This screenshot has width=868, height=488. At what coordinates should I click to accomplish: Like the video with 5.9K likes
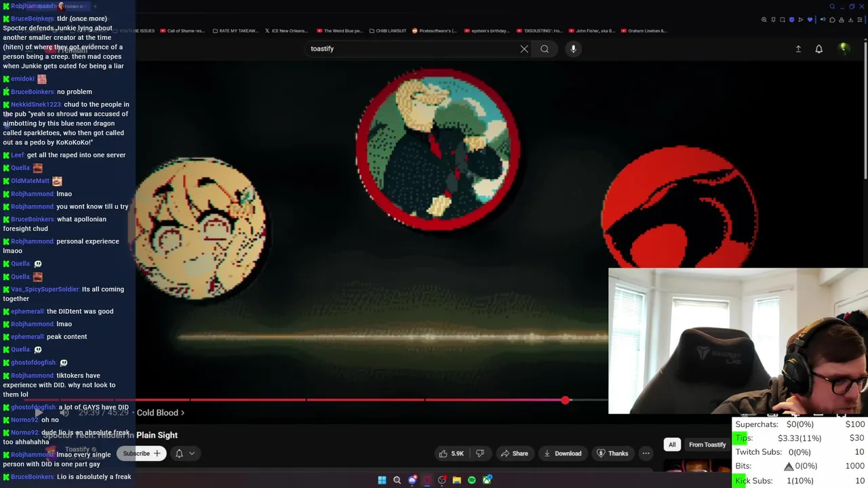451,453
